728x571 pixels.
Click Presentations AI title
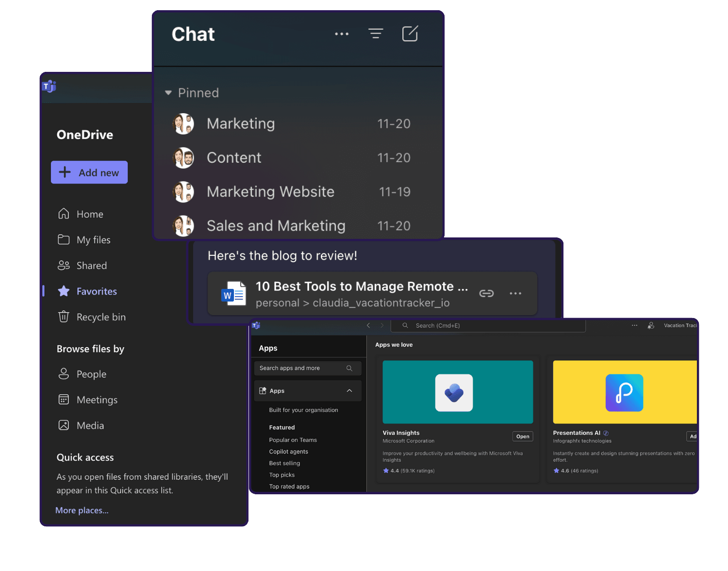[x=577, y=433]
